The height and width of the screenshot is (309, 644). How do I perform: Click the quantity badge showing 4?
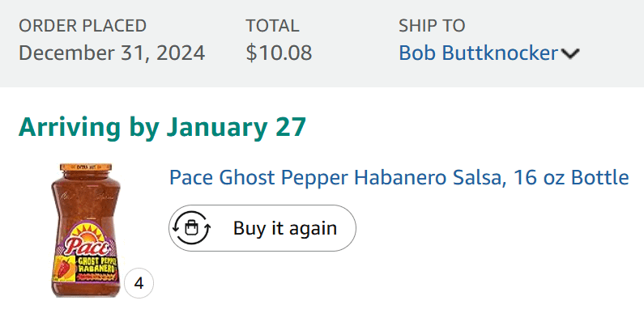point(139,283)
